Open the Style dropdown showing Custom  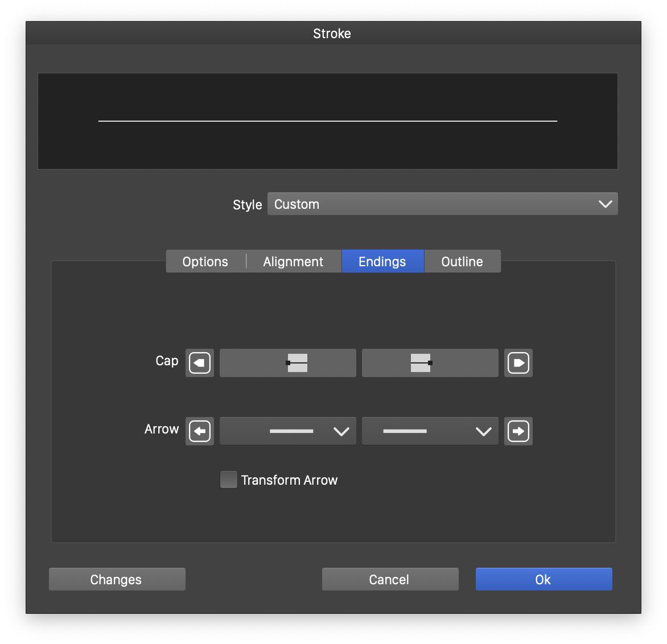pos(442,204)
